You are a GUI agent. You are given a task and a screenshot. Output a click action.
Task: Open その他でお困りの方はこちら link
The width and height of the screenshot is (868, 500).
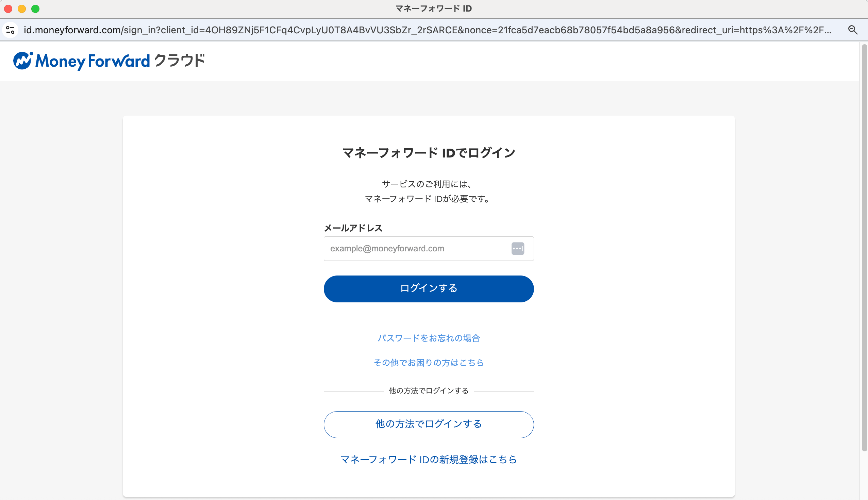pos(429,363)
